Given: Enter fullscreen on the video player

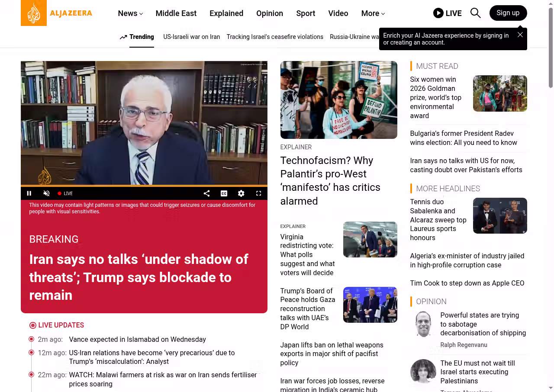Looking at the screenshot, I should pyautogui.click(x=258, y=193).
